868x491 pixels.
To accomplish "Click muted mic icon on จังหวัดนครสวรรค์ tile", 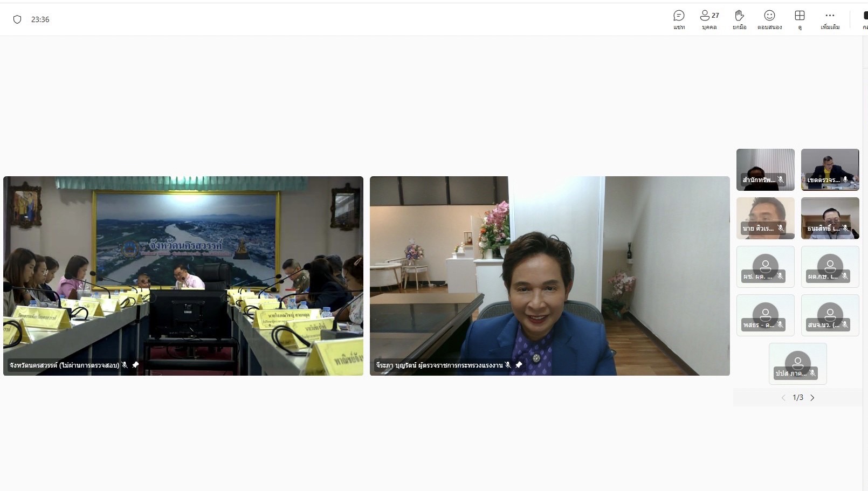I will pos(125,365).
